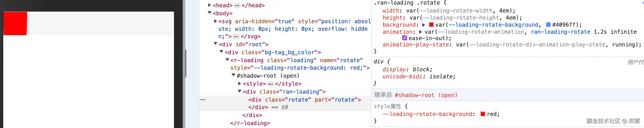
Task: Expand the collapsed head element
Action: click(210, 5)
